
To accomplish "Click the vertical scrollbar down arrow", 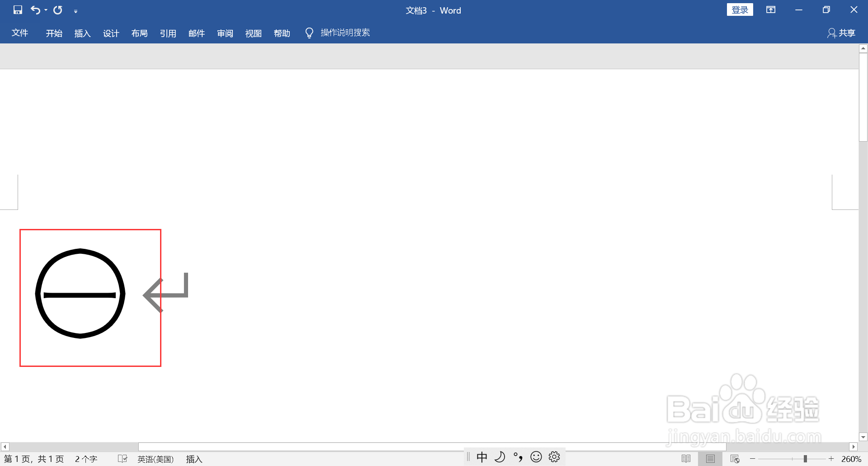I will pos(863,437).
